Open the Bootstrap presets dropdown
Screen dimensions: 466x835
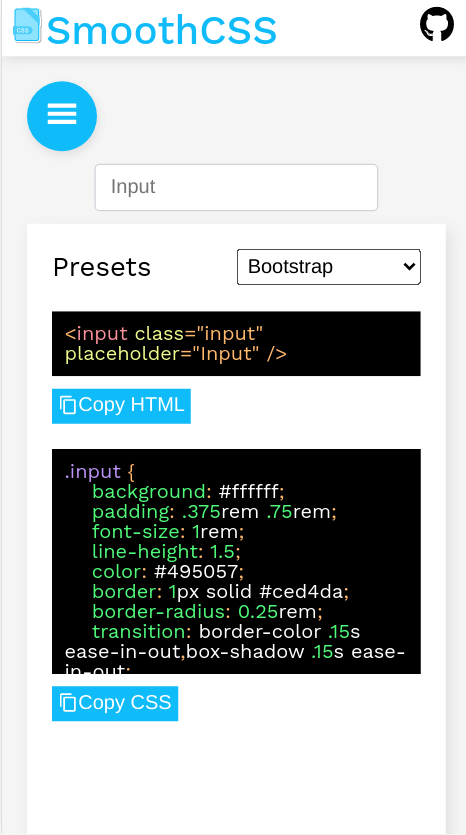point(329,267)
